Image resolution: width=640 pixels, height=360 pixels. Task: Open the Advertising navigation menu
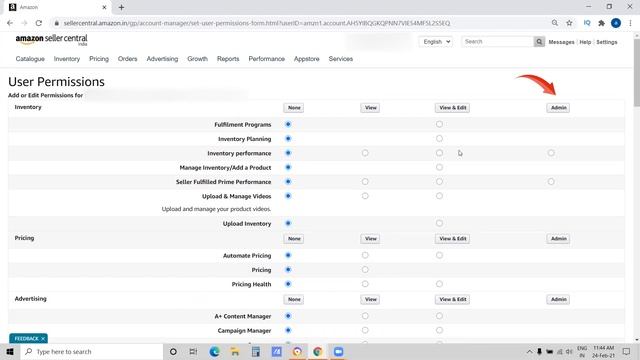(x=162, y=59)
